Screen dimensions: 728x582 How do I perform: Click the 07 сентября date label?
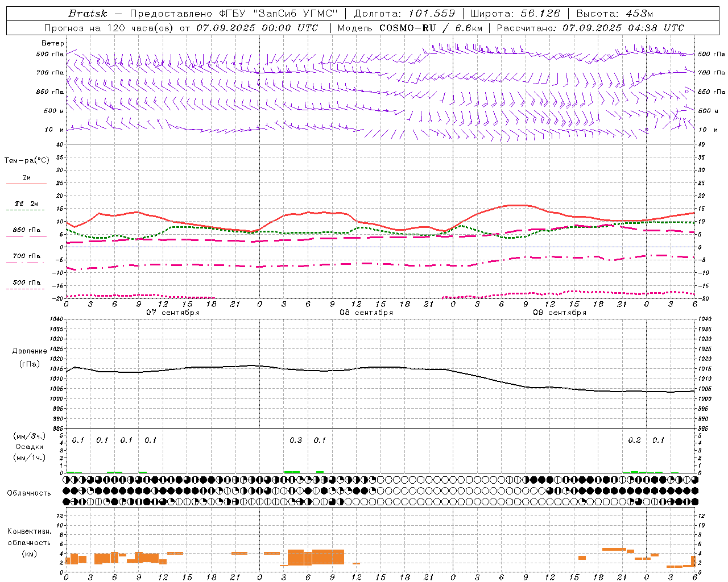[173, 313]
